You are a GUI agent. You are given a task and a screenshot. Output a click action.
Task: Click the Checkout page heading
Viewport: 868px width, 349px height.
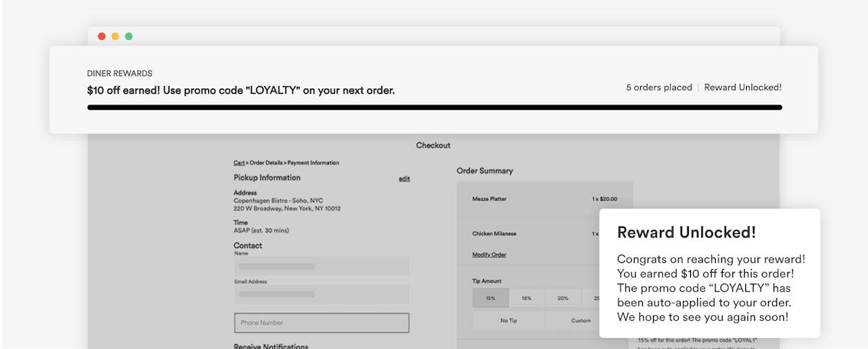point(433,145)
